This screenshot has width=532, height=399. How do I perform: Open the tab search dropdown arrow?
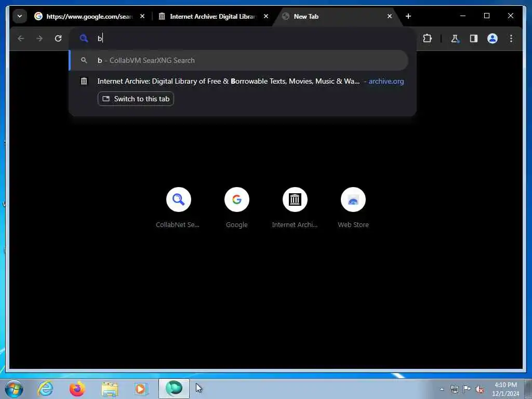[20, 16]
